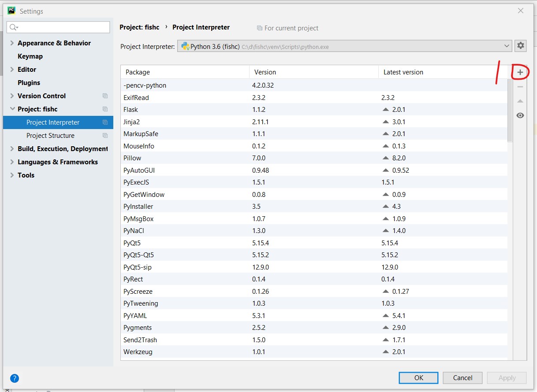Click project icon beside Project Structure
537x392 pixels.
(x=105, y=136)
